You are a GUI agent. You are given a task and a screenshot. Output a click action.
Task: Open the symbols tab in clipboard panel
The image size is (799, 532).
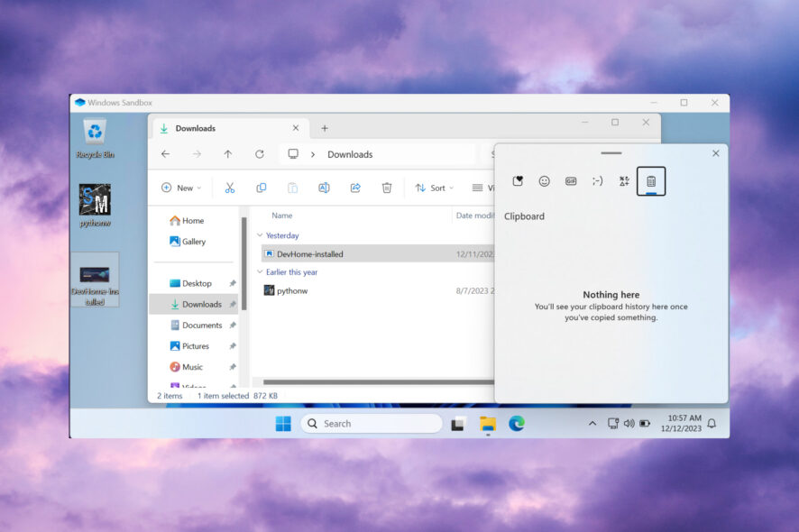624,181
